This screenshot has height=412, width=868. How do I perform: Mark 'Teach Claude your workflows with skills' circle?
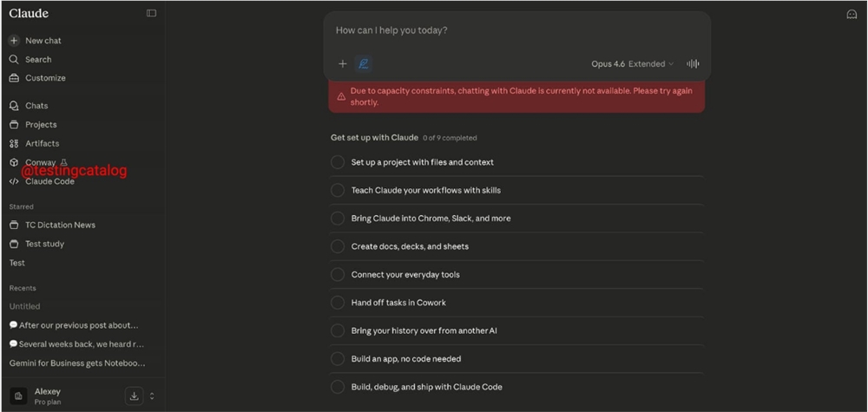click(338, 190)
